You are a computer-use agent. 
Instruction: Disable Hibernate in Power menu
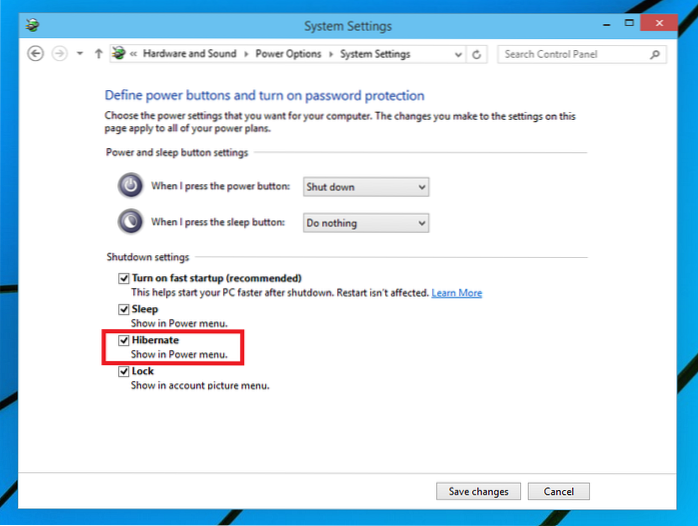click(x=124, y=341)
